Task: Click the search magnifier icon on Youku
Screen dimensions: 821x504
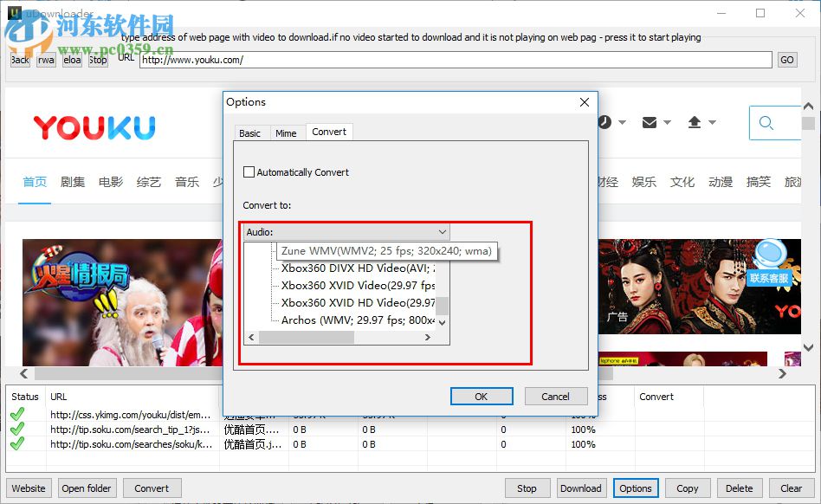Action: 766,122
